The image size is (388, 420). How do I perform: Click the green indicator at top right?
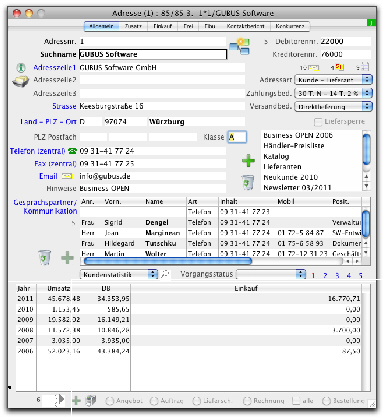pyautogui.click(x=371, y=23)
